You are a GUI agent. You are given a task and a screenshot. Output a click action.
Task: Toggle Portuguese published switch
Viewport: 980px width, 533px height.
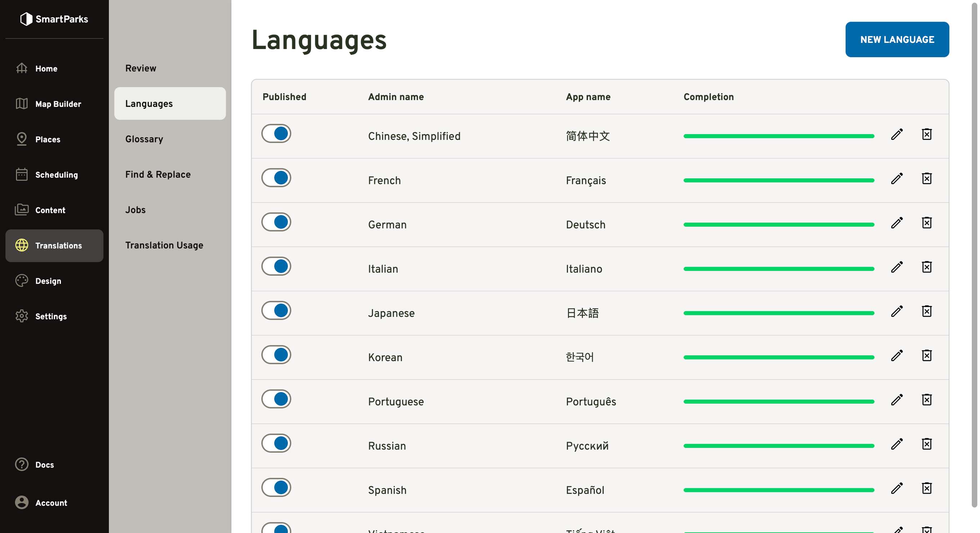(276, 399)
